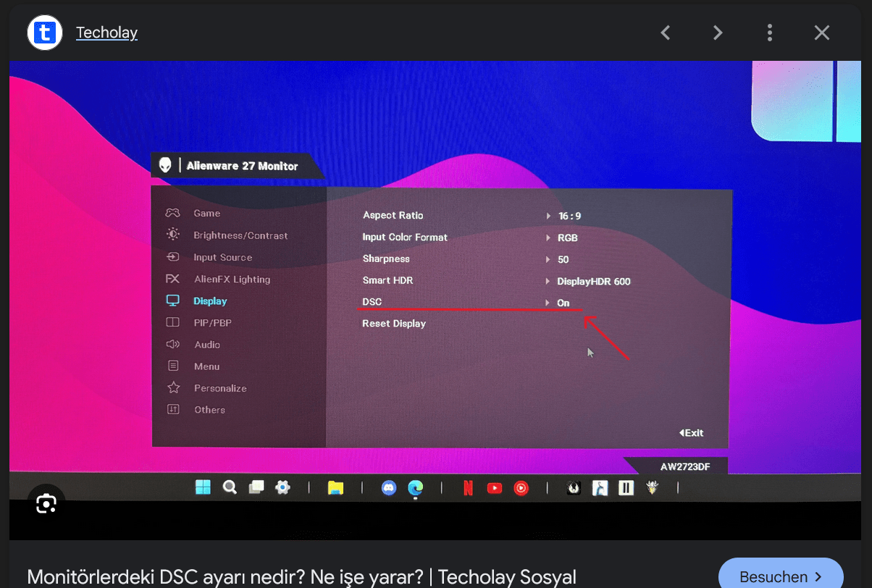
Task: Close the image preview panel
Action: (821, 33)
